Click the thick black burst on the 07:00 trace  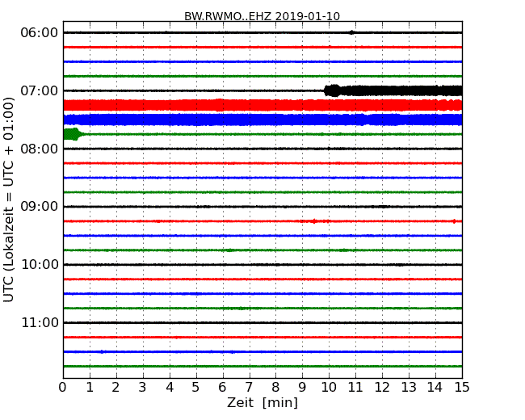coord(393,90)
